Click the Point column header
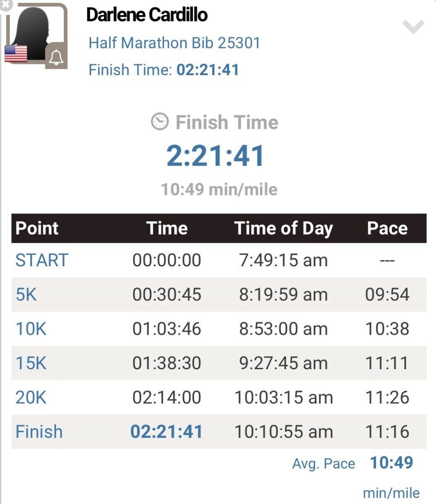Viewport: 436px width, 504px height. point(37,228)
